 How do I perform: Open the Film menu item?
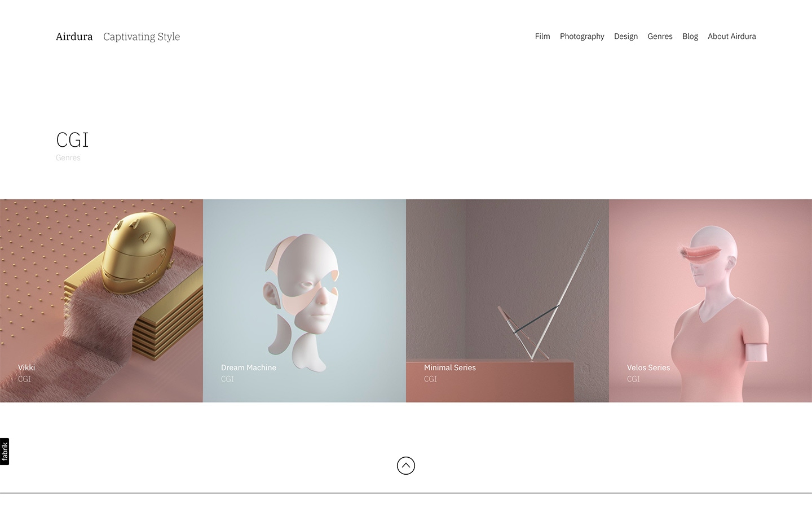pos(542,36)
